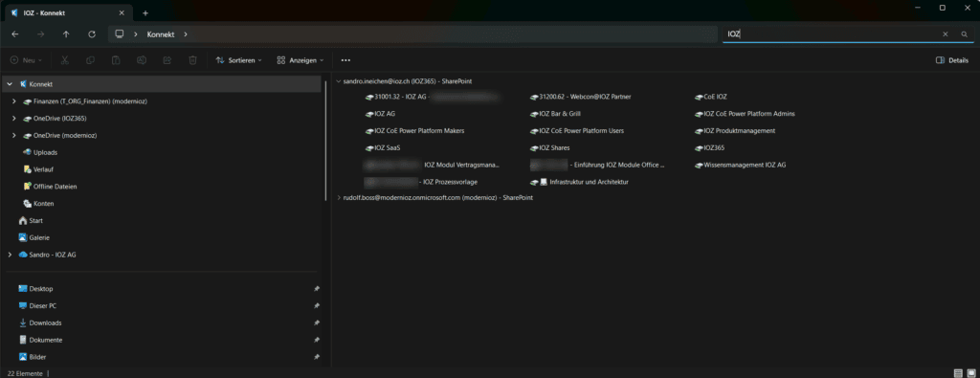
Task: Navigate up one folder level
Action: [x=66, y=34]
